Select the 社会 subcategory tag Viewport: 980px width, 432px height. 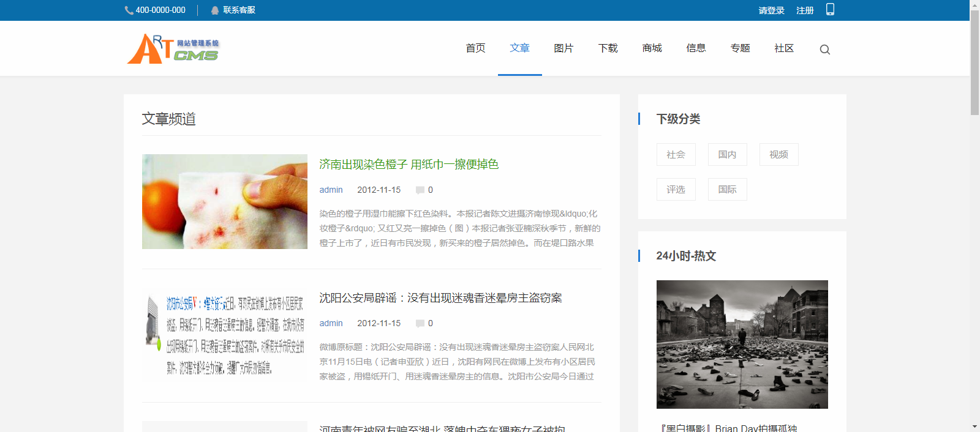coord(676,155)
